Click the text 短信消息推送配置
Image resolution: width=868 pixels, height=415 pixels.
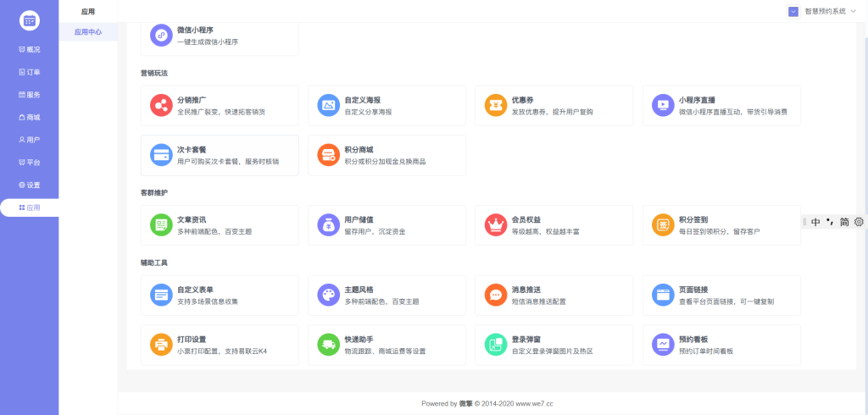pos(539,302)
